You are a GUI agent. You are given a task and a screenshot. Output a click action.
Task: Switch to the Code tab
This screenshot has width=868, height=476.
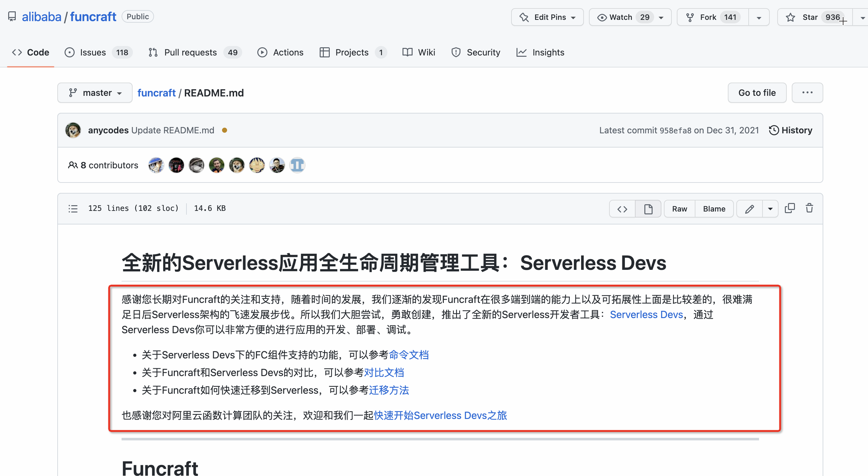pyautogui.click(x=31, y=52)
